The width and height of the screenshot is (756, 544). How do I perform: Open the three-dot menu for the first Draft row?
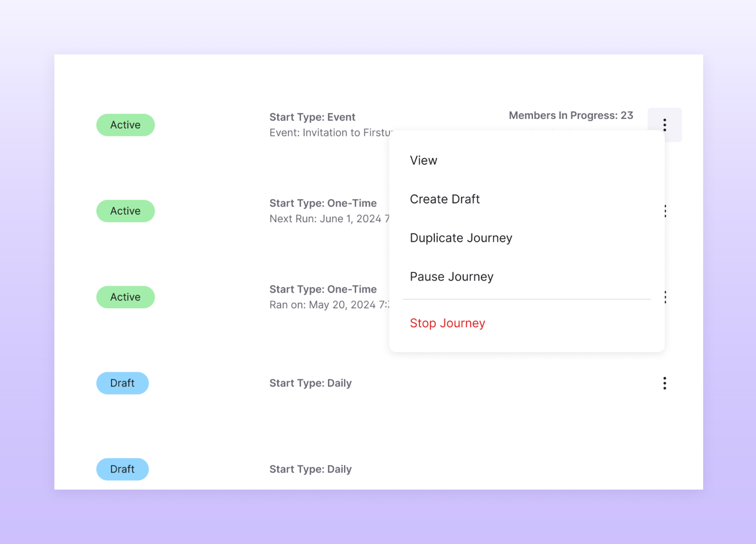pyautogui.click(x=664, y=383)
